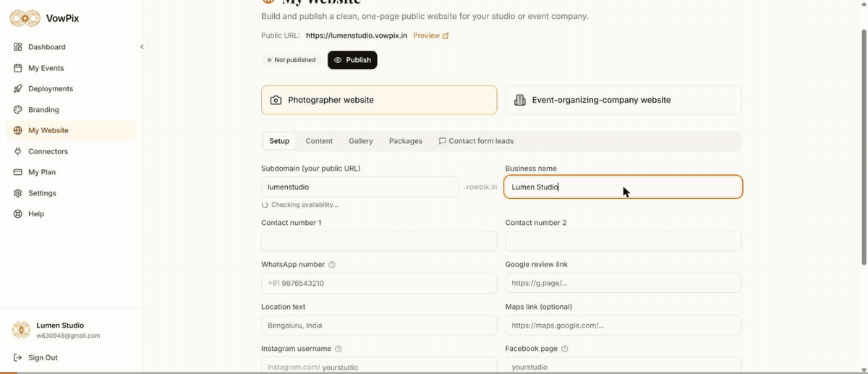
Task: Click the help icon next to WhatsApp number
Action: (x=332, y=265)
